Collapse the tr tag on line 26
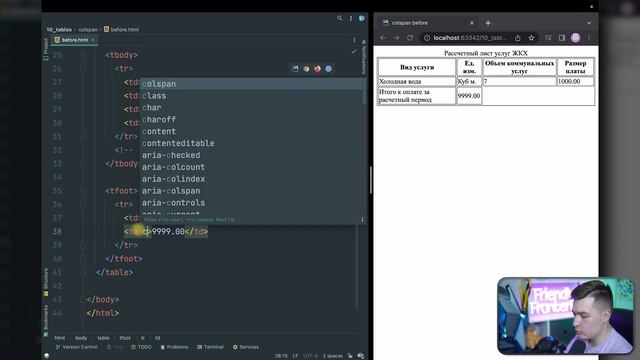The image size is (640, 360). click(83, 69)
